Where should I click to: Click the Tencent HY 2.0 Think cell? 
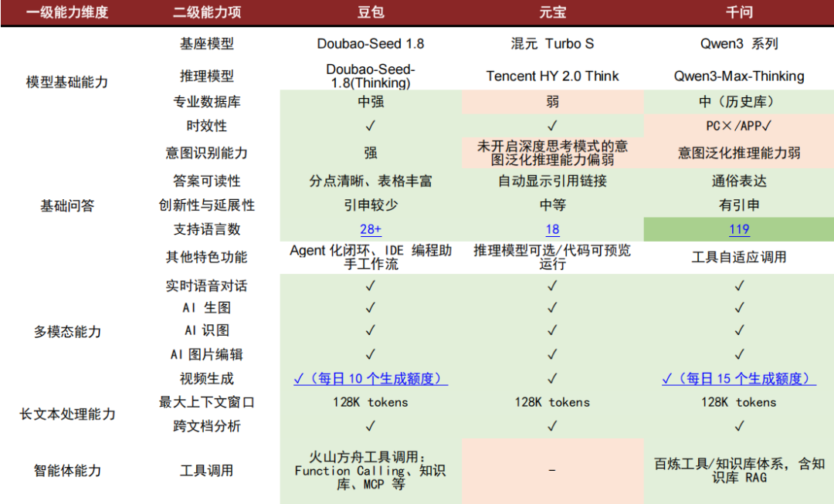point(552,76)
